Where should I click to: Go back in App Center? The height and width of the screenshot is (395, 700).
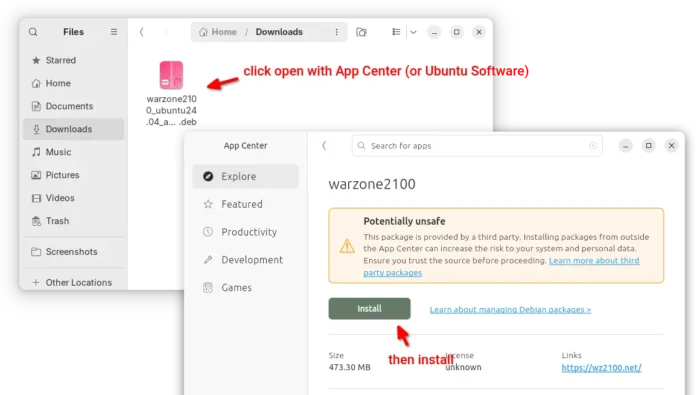[x=325, y=146]
